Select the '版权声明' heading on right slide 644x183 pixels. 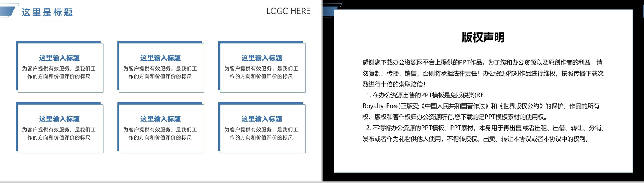[483, 37]
